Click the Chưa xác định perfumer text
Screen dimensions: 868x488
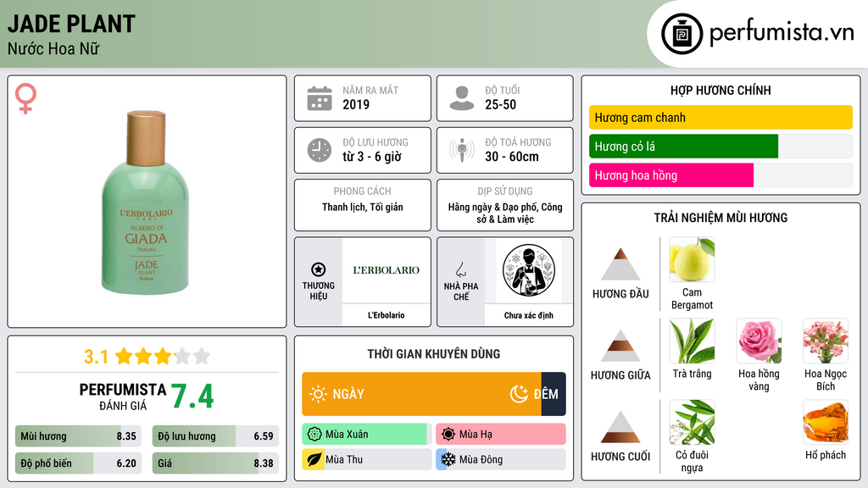[529, 315]
